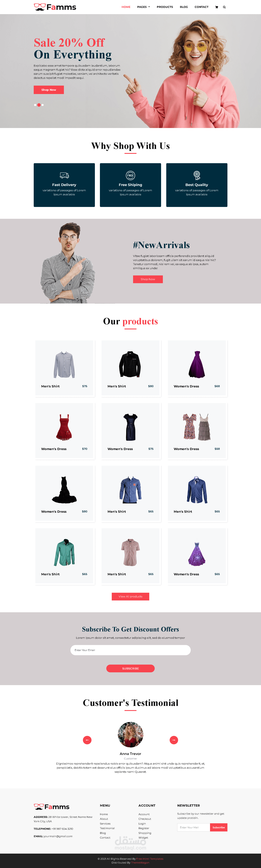Click the Fast Delivery truck icon

tap(64, 175)
